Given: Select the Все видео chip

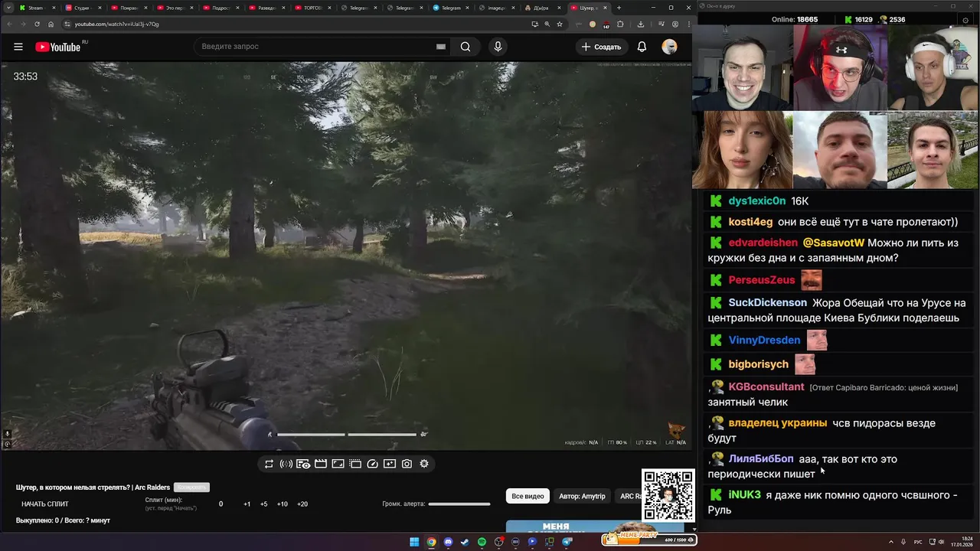Looking at the screenshot, I should (528, 496).
